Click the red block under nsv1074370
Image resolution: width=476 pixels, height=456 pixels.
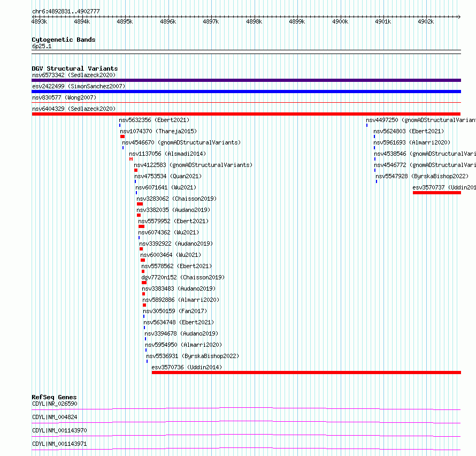tap(122, 136)
